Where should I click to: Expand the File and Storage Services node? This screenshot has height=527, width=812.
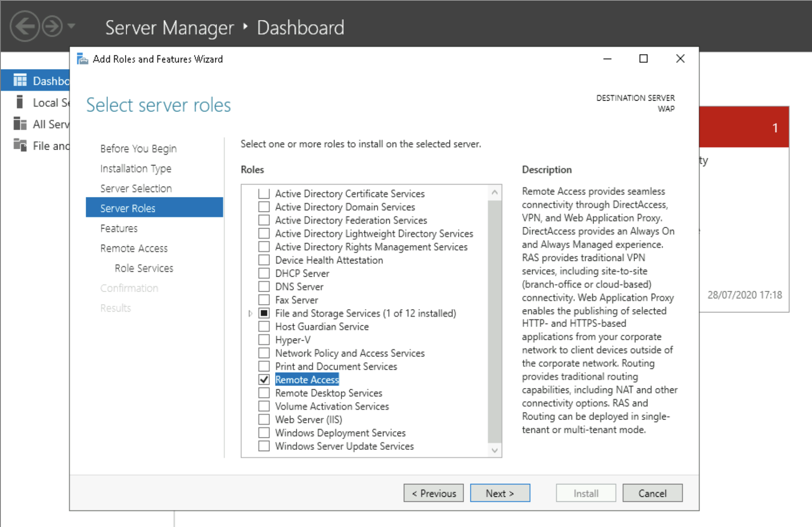pyautogui.click(x=250, y=313)
